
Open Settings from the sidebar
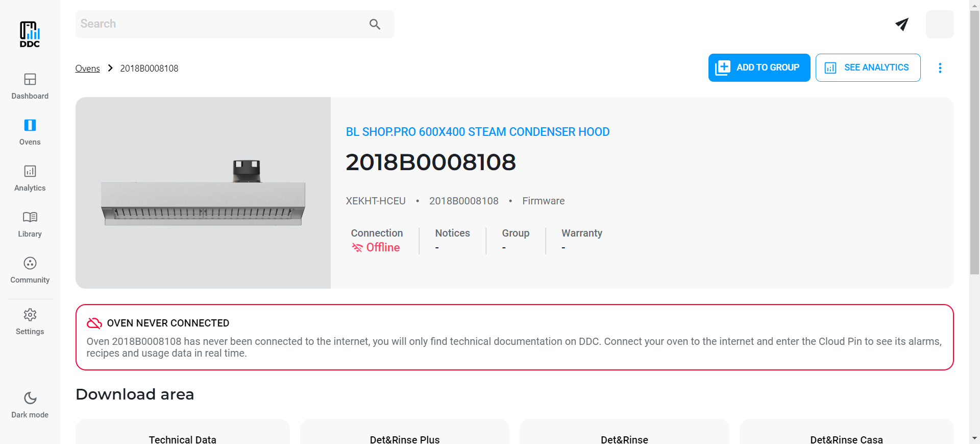coord(30,321)
